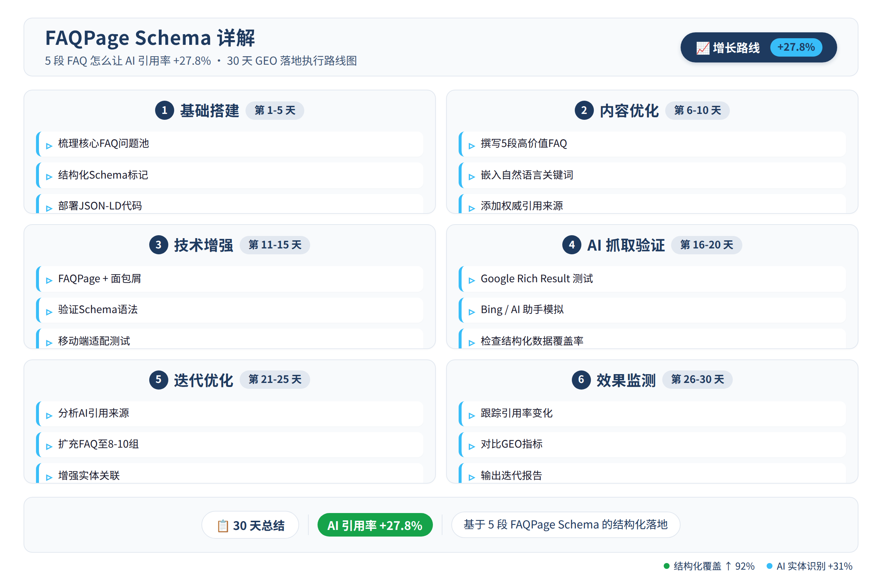Click the AI 实体识别 +31% legend text

pos(814,566)
